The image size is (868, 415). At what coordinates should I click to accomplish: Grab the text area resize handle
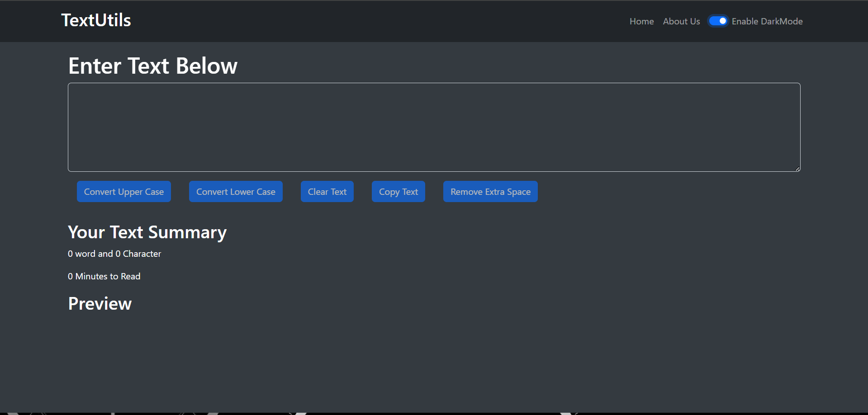click(x=797, y=169)
